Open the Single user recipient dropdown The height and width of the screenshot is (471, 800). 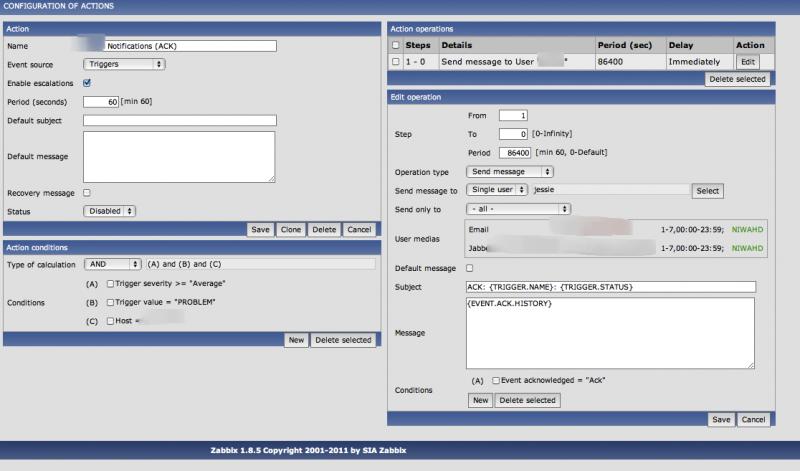[497, 190]
